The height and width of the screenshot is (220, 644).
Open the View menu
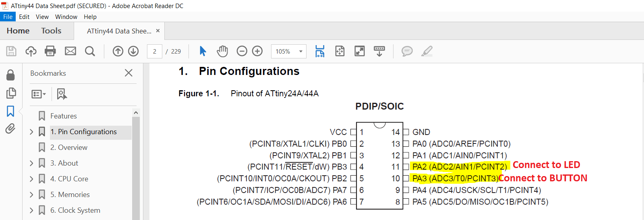click(42, 17)
